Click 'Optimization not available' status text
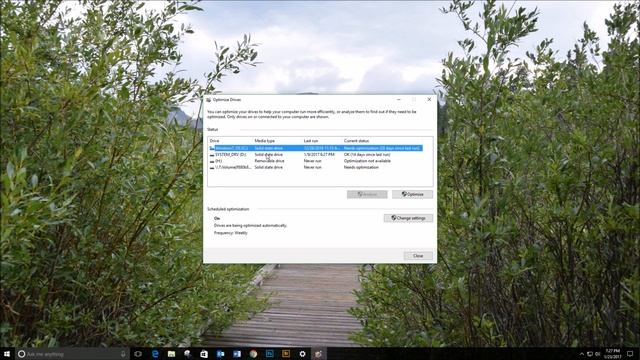640x360 pixels. pos(367,161)
